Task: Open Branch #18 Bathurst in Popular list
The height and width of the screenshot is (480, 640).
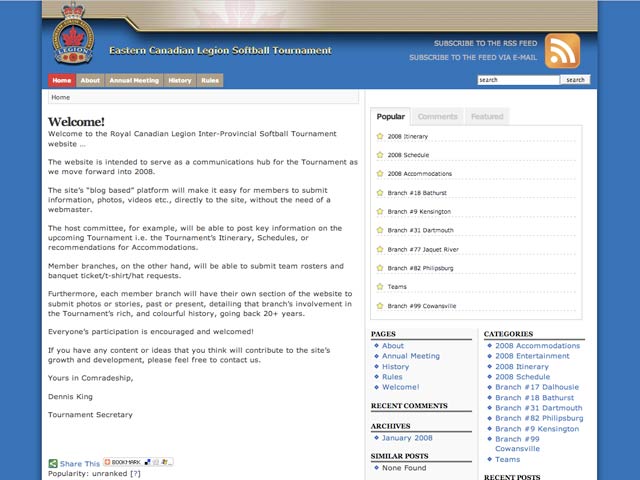Action: pos(417,193)
